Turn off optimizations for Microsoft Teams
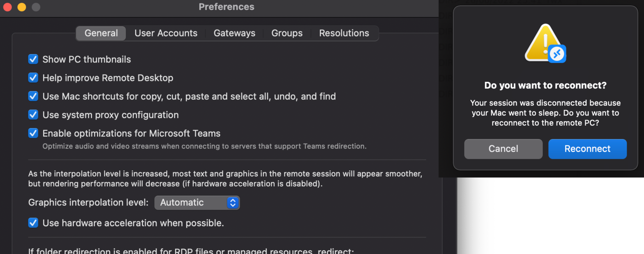Screen dimensions: 644x254 (x=33, y=133)
